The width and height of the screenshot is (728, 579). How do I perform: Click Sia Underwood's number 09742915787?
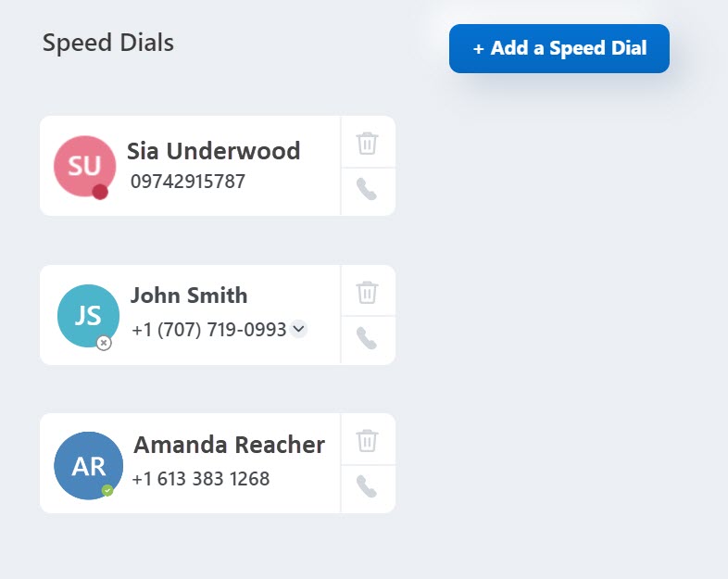[x=188, y=182]
